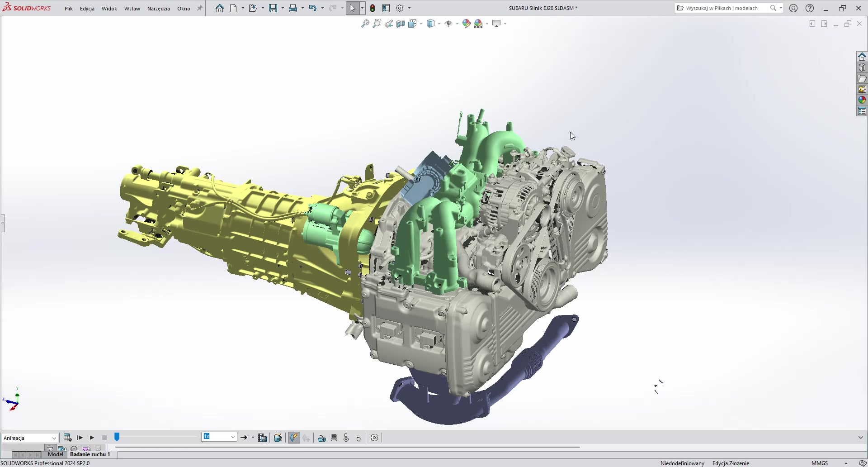Click the animation playback time slider handle

[117, 437]
